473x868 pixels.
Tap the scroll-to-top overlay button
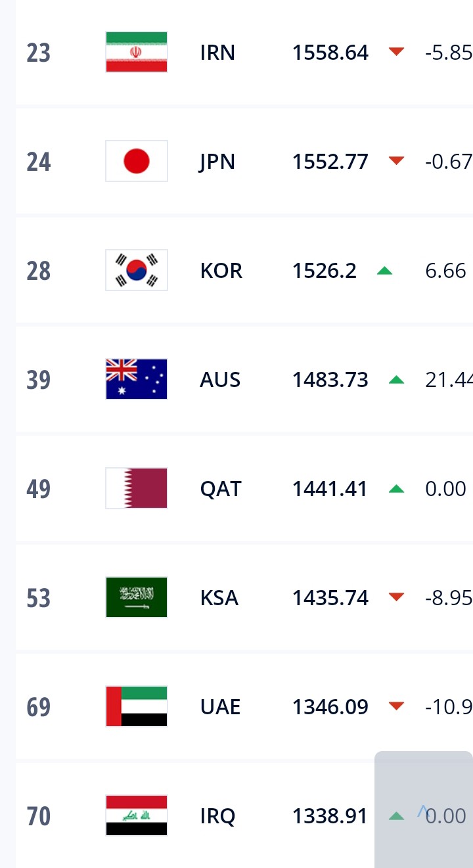424,810
